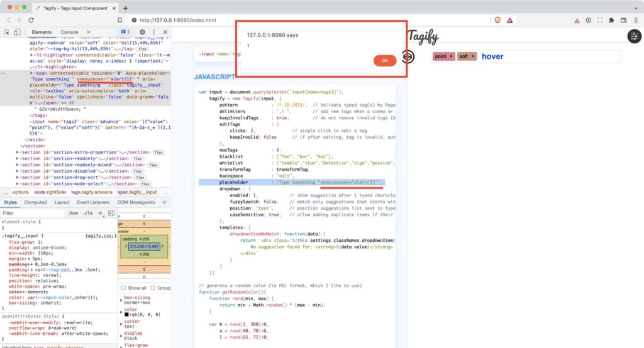The image size is (644, 348).
Task: Select tags.tagify.advance in the breadcrumb bar
Action: point(92,192)
